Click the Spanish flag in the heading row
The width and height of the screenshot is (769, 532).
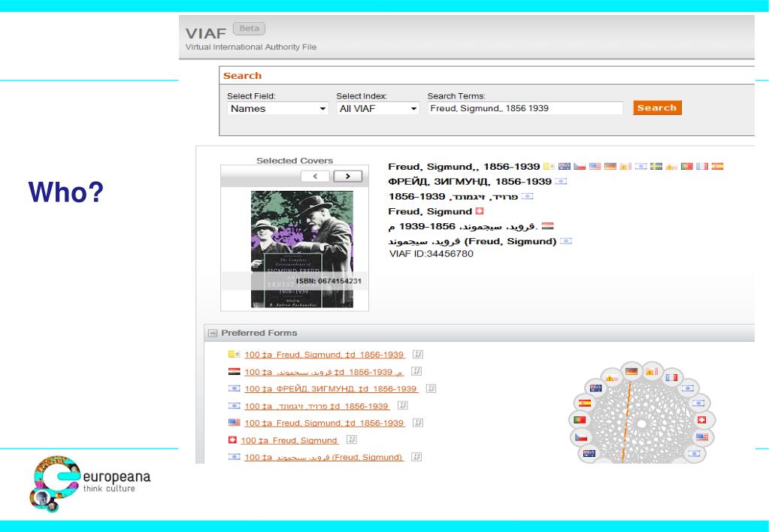point(717,166)
